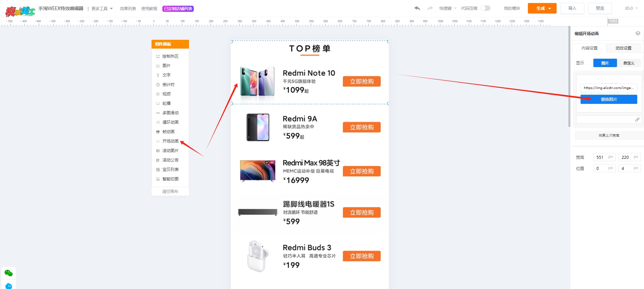
Task: Switch to the 内容设置 tab
Action: [589, 48]
